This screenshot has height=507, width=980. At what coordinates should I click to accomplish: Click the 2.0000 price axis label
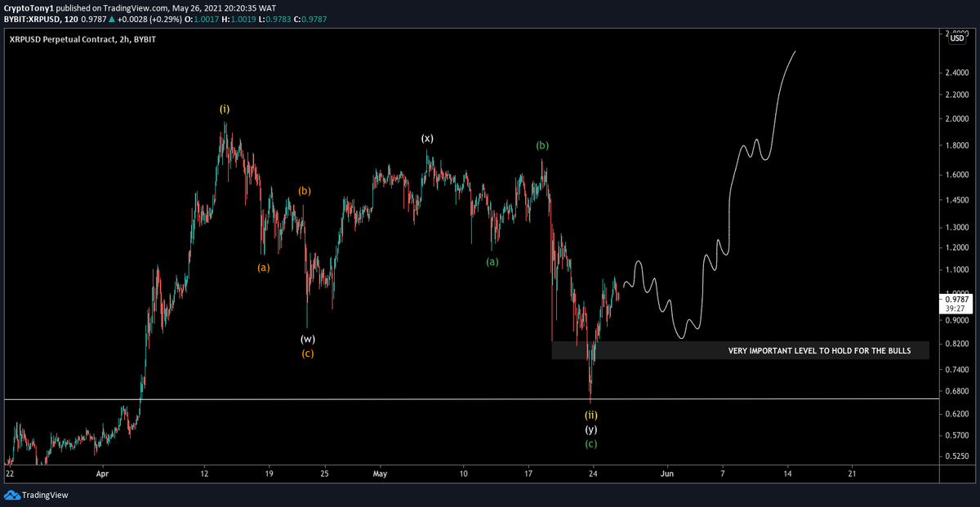(x=958, y=119)
